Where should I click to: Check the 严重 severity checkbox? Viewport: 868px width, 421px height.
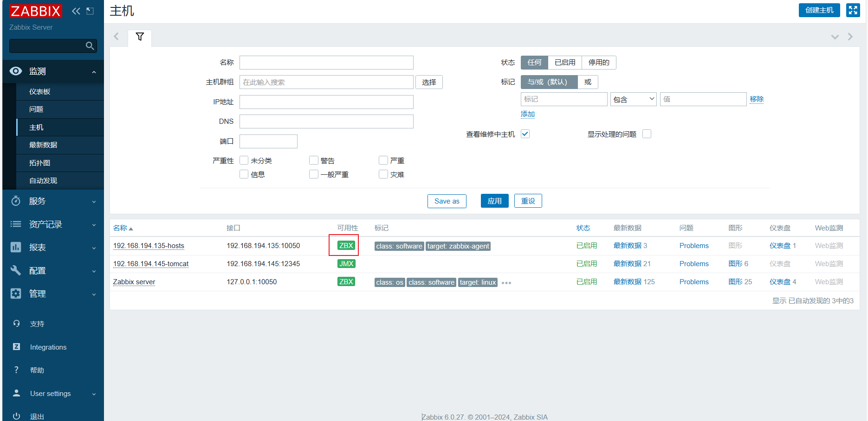coord(383,160)
